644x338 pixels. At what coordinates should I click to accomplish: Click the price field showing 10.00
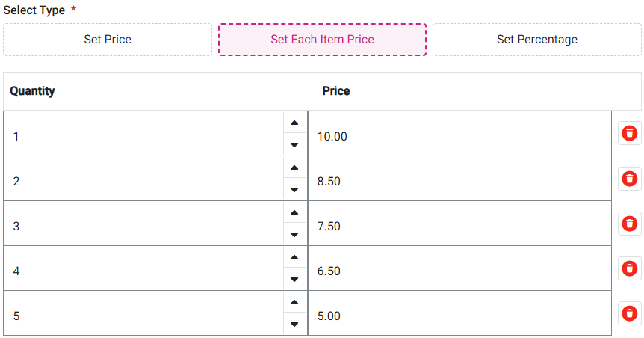[459, 136]
